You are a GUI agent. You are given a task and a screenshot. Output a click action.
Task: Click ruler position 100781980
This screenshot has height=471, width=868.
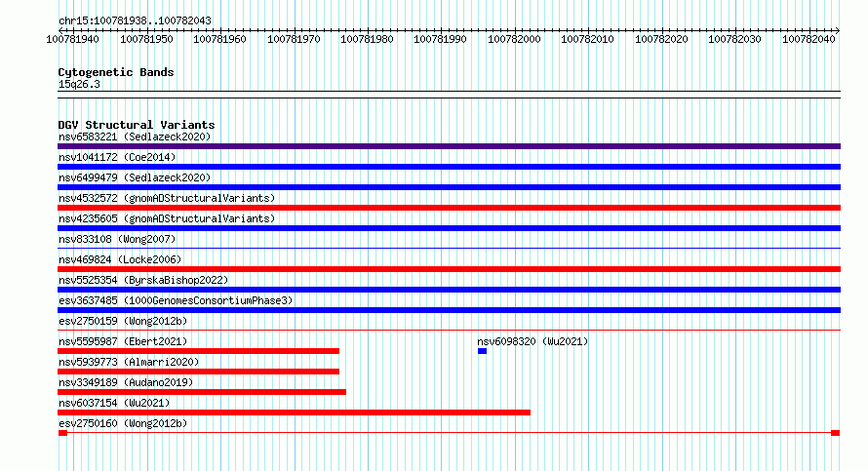tap(367, 39)
